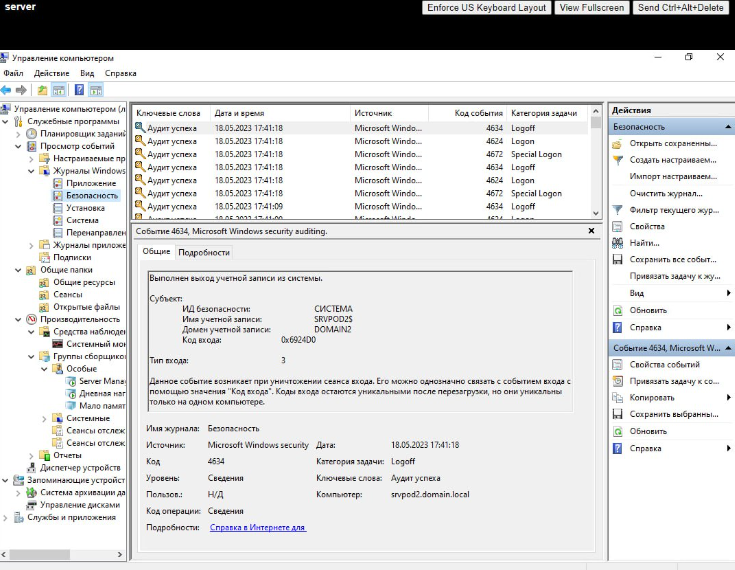Click the event list scrollbar down arrow

point(596,213)
